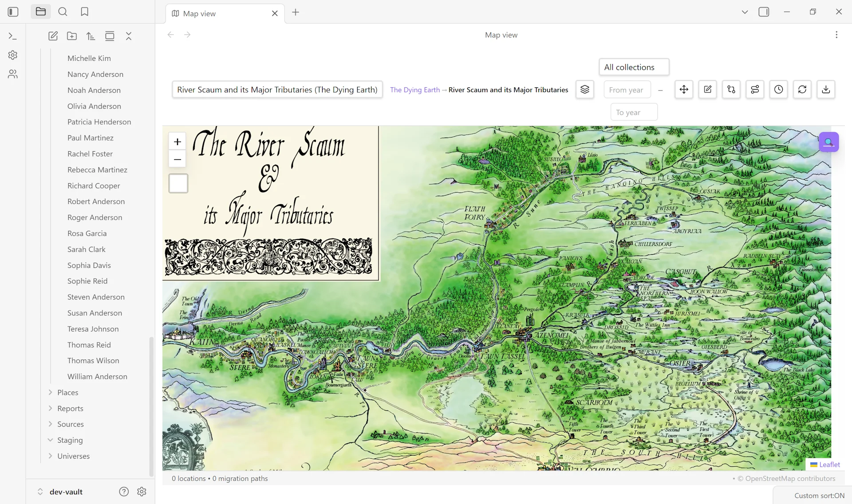Click the clock timeline icon
This screenshot has height=504, width=852.
coord(779,90)
